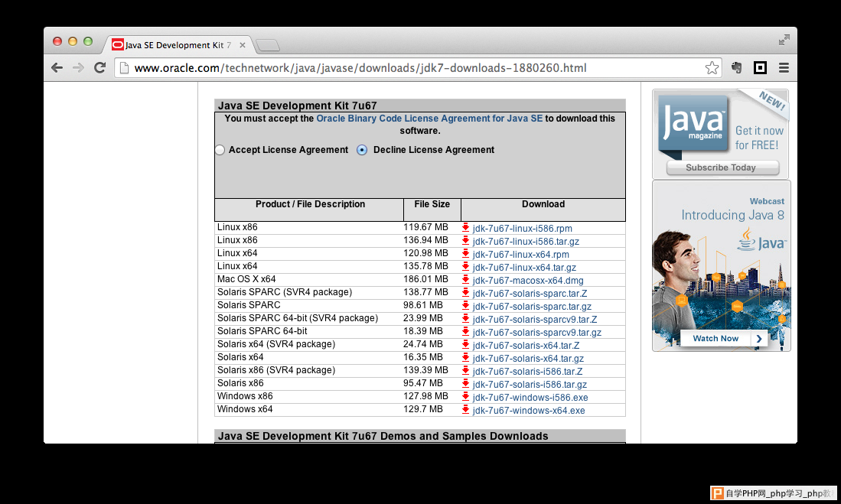Click the square extension icon in toolbar

click(x=760, y=67)
